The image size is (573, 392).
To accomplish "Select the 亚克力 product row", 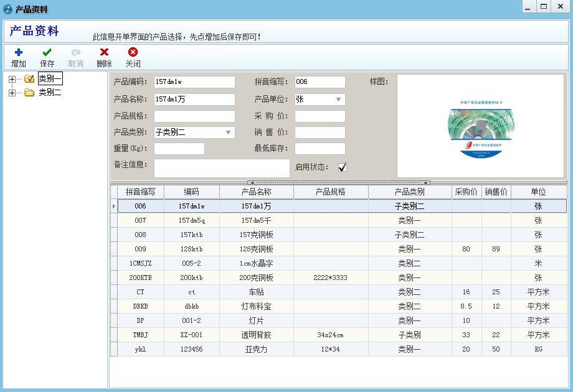I will pyautogui.click(x=257, y=349).
